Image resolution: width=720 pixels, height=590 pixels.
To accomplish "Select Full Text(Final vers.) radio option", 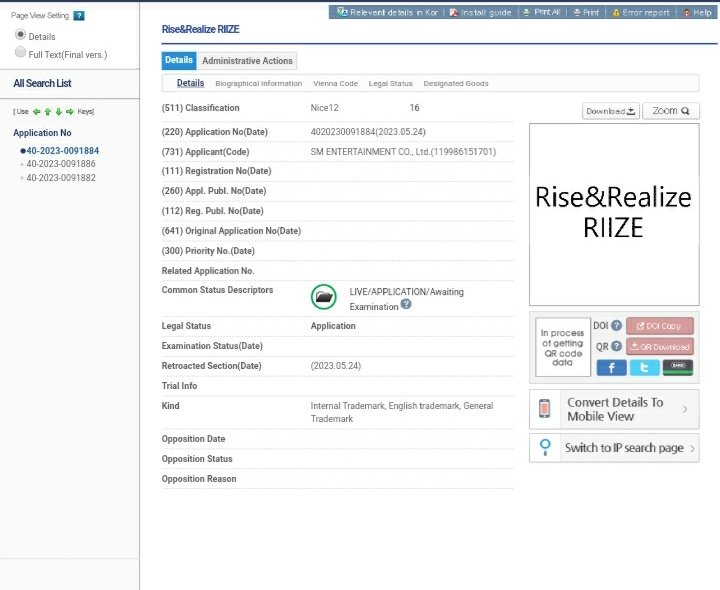I will [x=20, y=52].
